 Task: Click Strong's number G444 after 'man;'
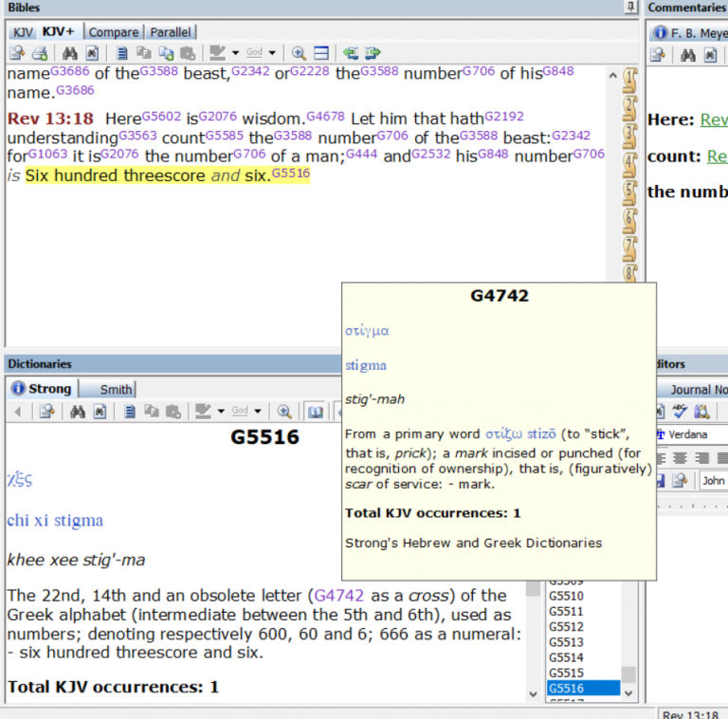[x=362, y=154]
